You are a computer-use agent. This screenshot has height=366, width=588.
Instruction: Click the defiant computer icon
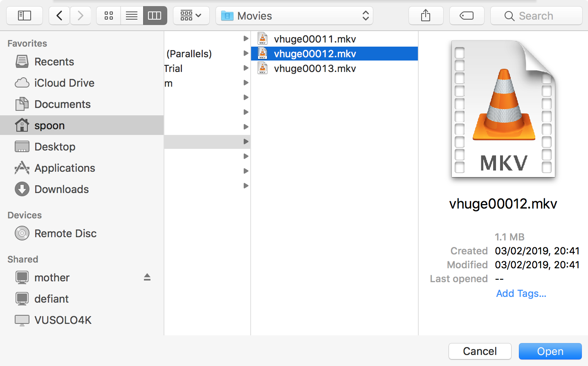click(x=22, y=299)
